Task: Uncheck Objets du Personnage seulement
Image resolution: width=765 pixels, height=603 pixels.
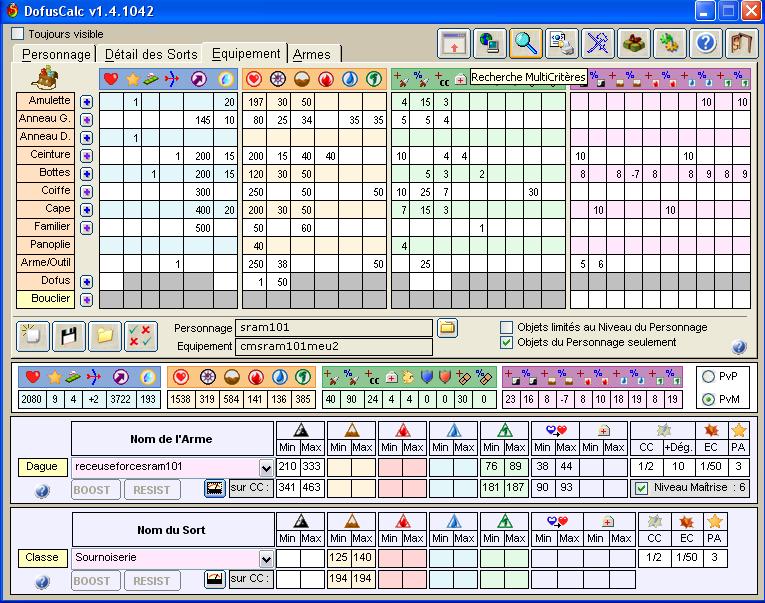Action: coord(507,343)
